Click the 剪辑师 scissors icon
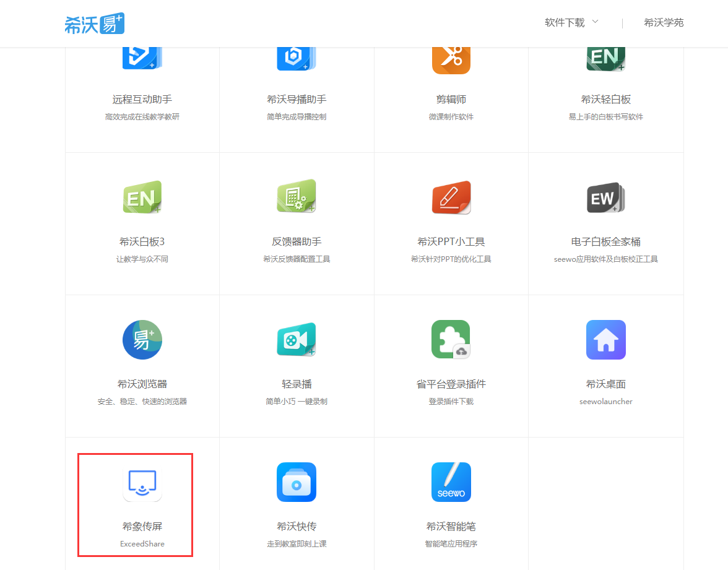728x570 pixels. 451,61
